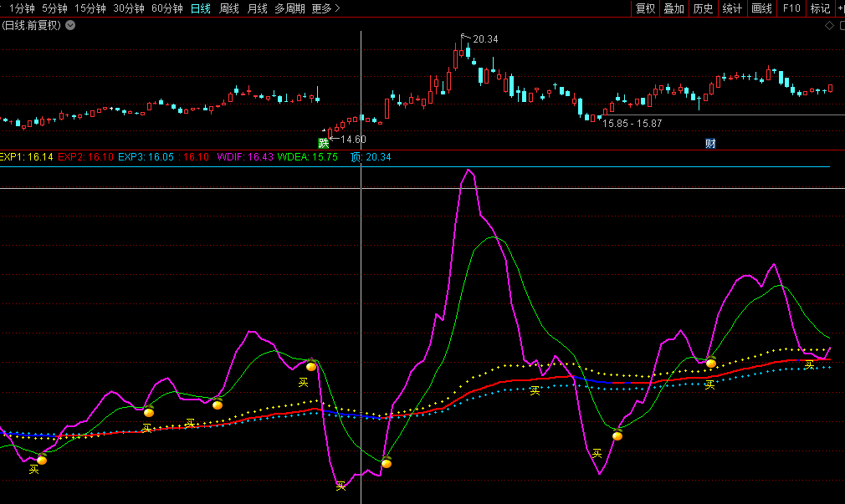Click the diamond icon at top-right of chart
Viewport: 845px width, 504px height.
coord(829,25)
